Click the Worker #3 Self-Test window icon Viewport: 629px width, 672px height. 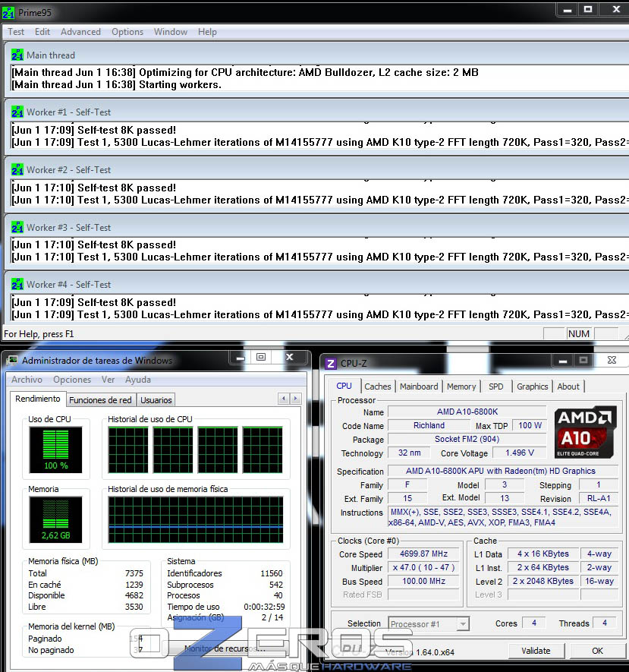(x=17, y=227)
